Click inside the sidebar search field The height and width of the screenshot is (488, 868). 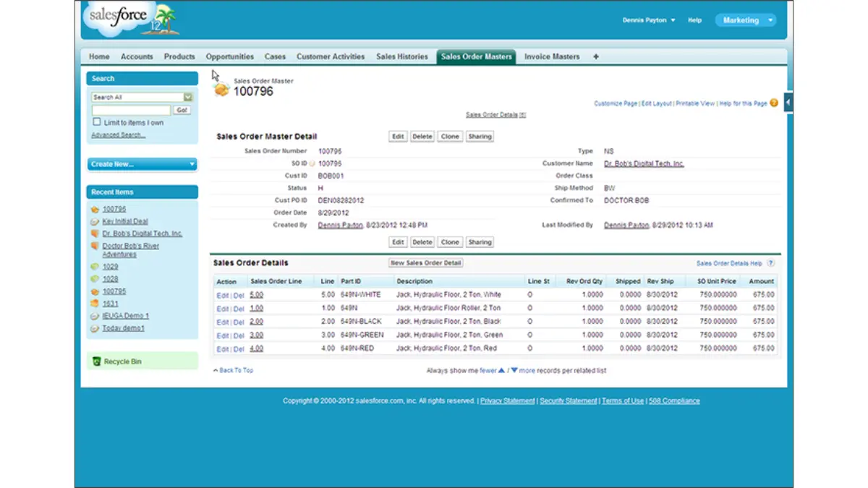click(x=130, y=109)
